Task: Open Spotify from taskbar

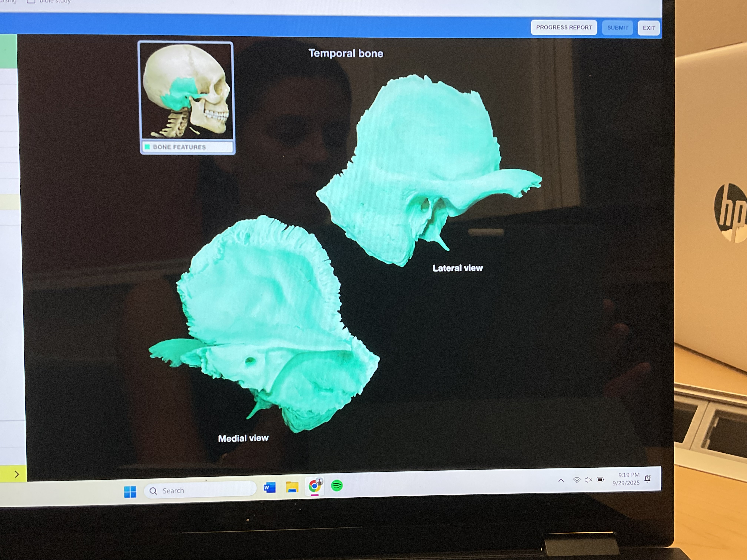Action: [337, 486]
